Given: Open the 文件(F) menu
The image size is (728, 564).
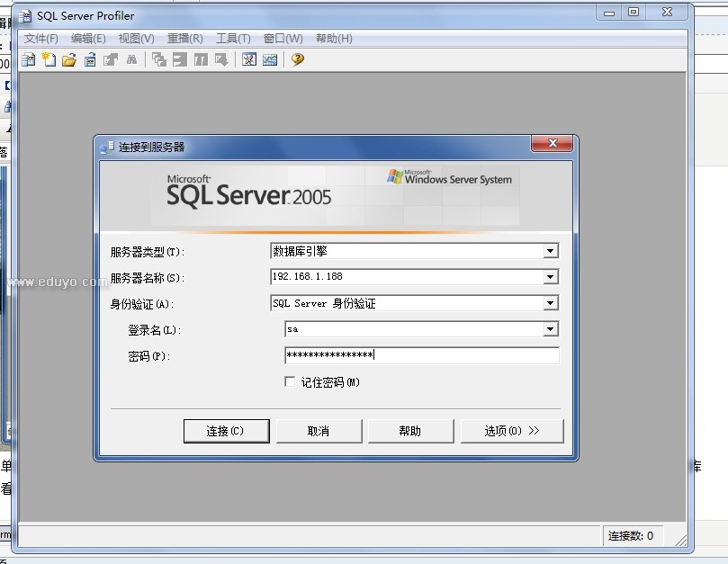Looking at the screenshot, I should point(40,39).
